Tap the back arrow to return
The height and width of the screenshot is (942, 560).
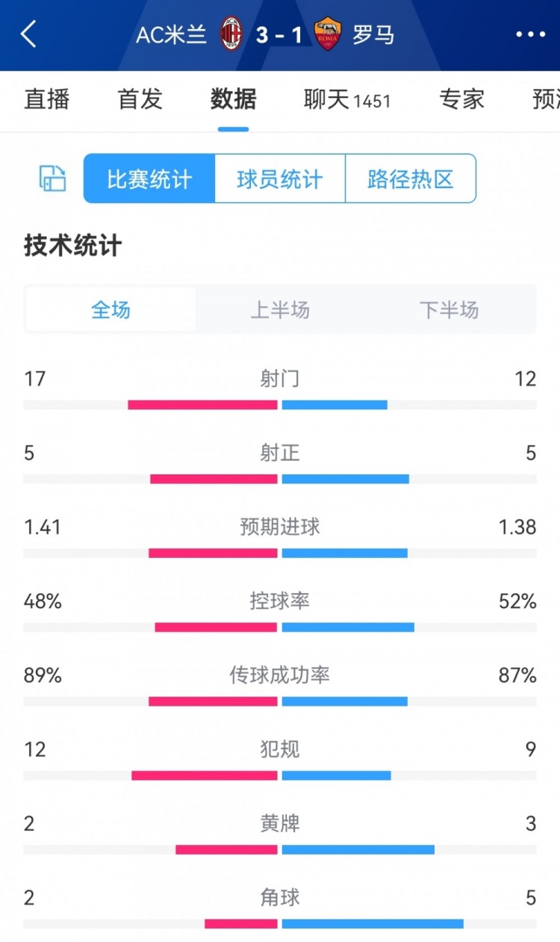click(x=28, y=34)
